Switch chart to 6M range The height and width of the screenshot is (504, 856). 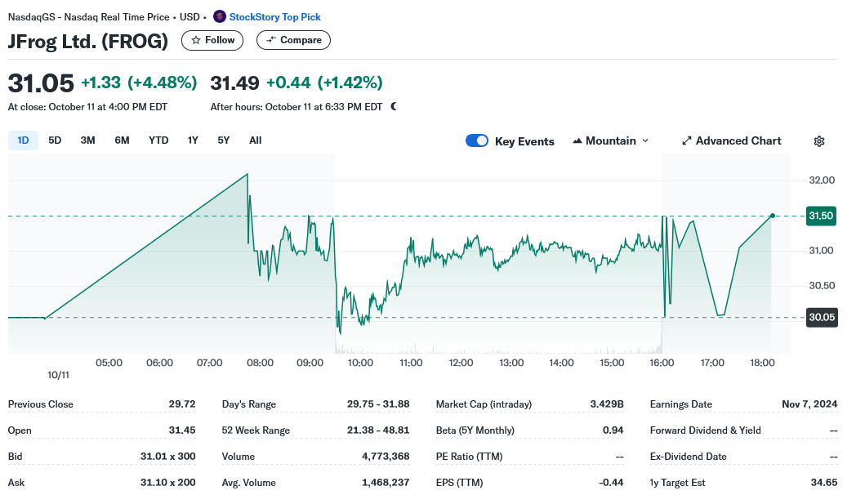[x=122, y=140]
